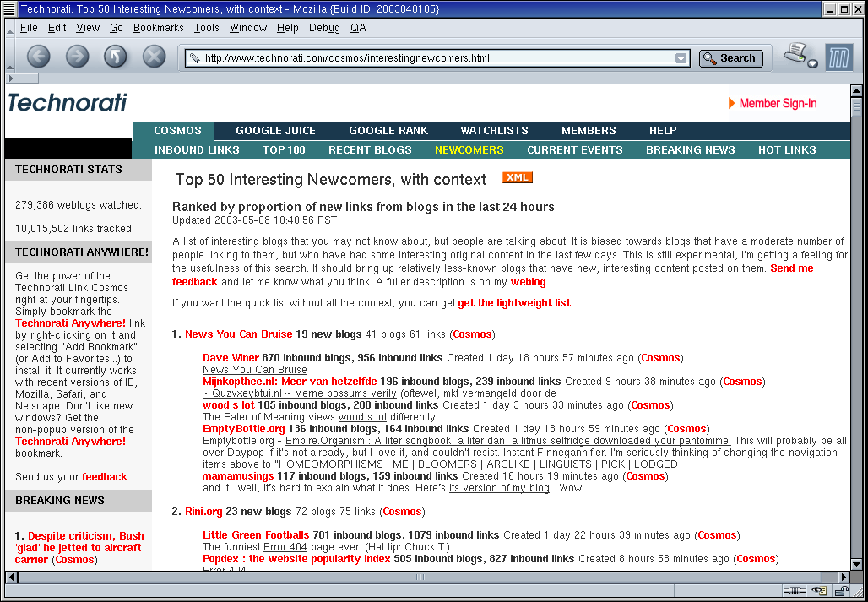Select the HELP tab

click(663, 131)
